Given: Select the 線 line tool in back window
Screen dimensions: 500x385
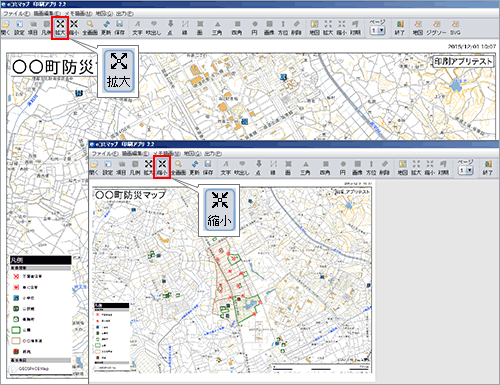Looking at the screenshot, I should (185, 28).
